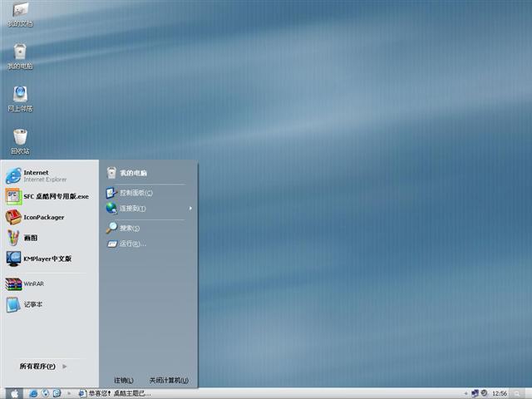Click 关闭计算机(U) shut down button
Viewport: 532px width, 399px height.
[x=170, y=380]
